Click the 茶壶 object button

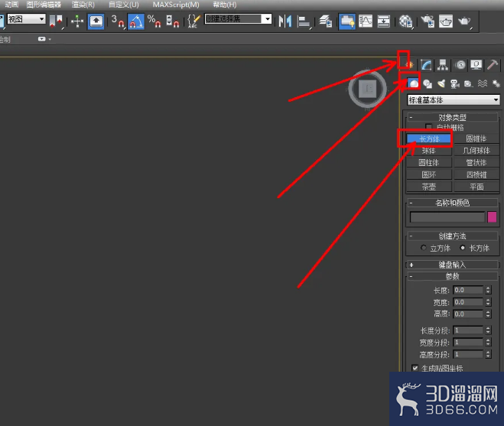pos(429,187)
